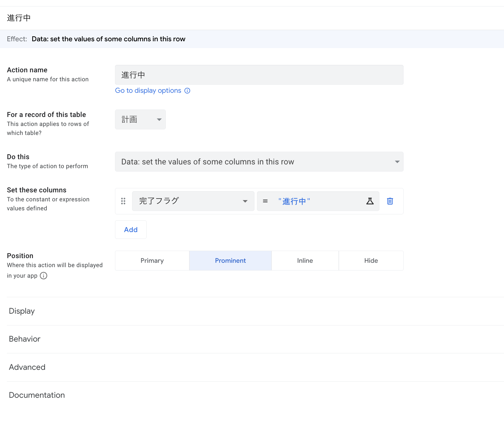The image size is (504, 430).
Task: Click the Position help info icon
Action: [x=44, y=275]
